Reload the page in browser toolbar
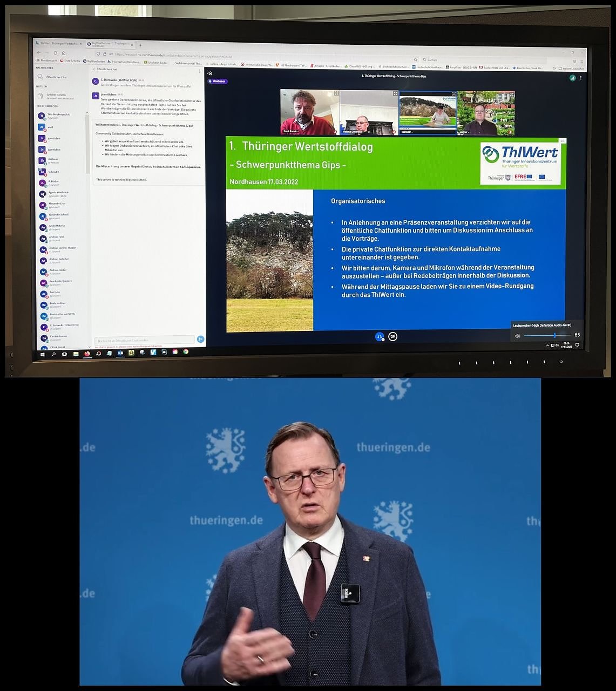Screen dimensions: 616x691 click(x=55, y=53)
